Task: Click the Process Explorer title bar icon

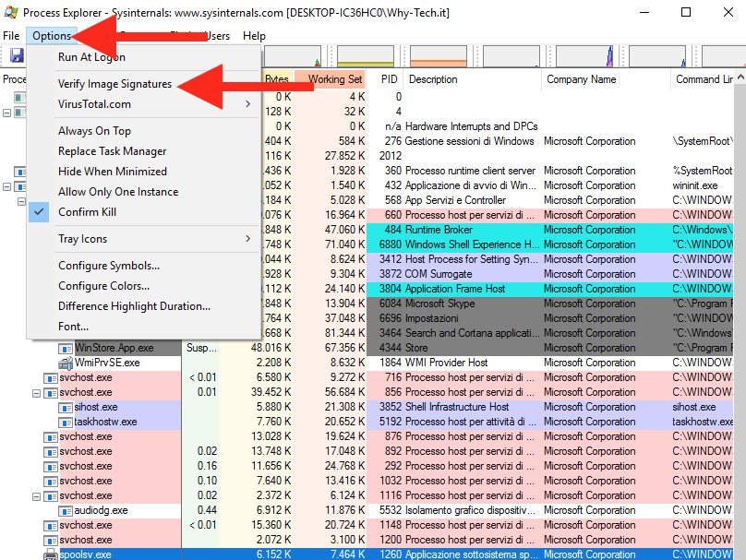Action: (x=11, y=12)
